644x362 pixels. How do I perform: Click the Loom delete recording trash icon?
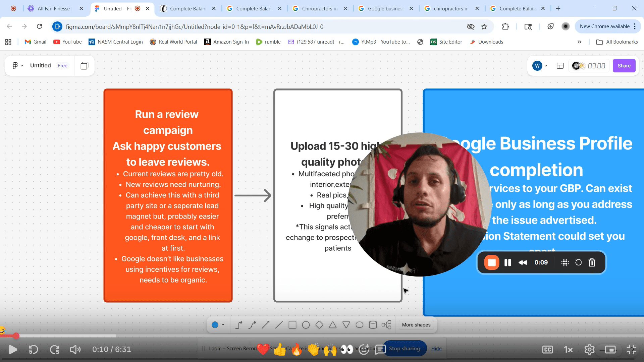click(592, 262)
